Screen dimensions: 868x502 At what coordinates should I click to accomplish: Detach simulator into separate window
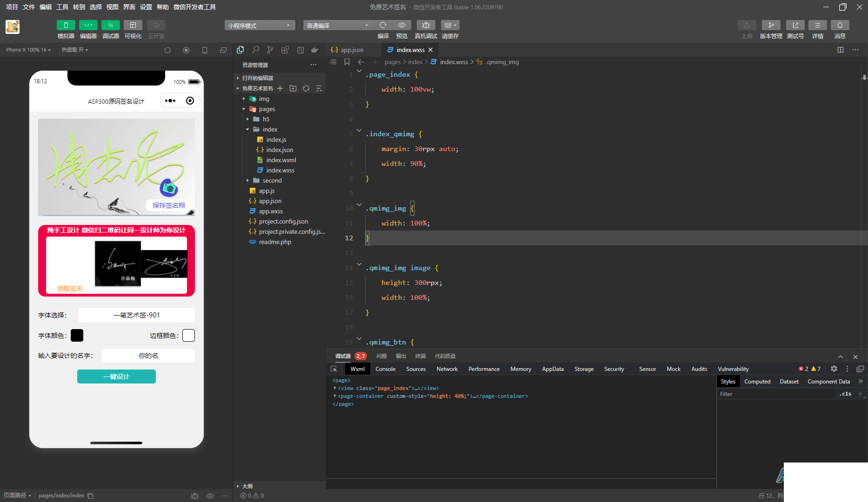(223, 50)
